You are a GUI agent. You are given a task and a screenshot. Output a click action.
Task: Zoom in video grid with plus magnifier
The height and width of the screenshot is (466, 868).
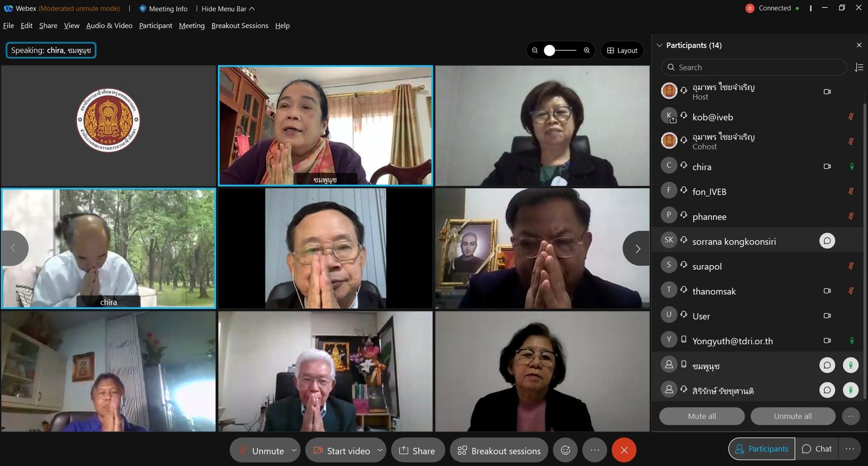(x=587, y=50)
